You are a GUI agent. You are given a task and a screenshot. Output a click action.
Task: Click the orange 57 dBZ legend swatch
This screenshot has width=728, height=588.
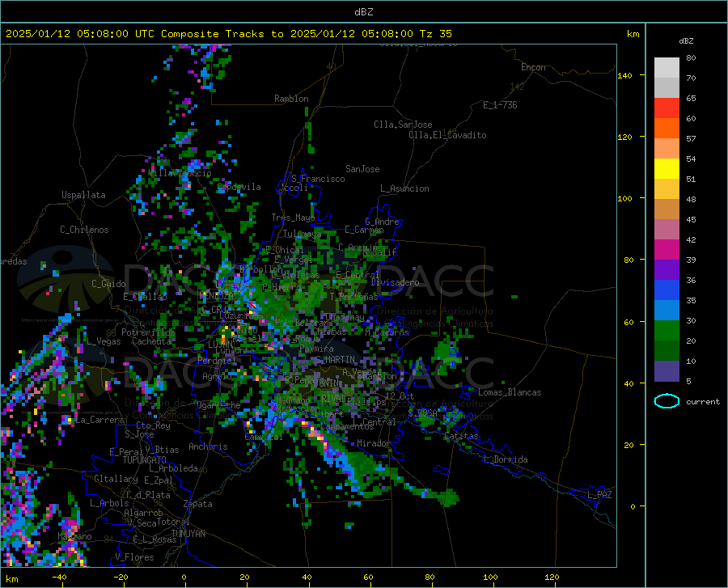tap(667, 129)
